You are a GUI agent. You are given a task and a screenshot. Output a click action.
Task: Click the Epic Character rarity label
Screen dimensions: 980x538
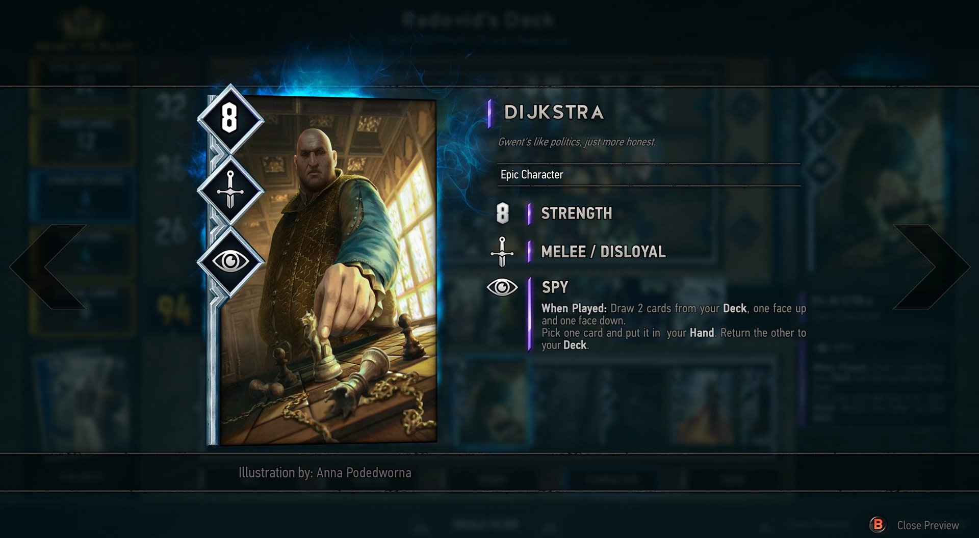pos(532,174)
